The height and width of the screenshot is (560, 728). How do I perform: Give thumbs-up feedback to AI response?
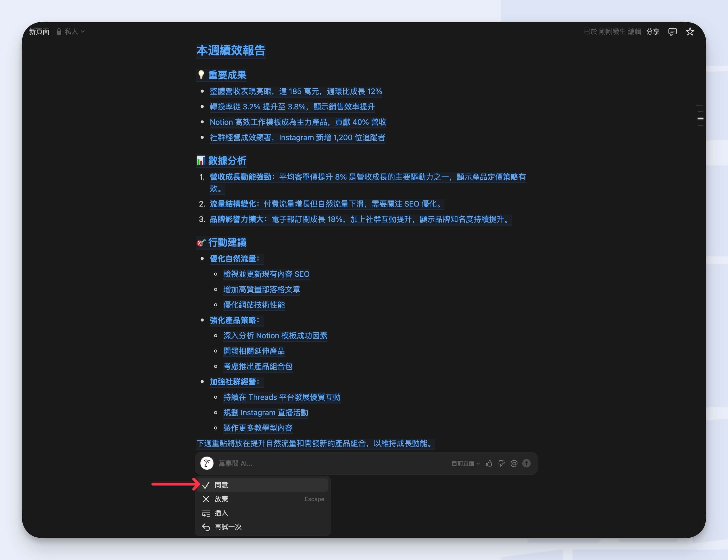click(x=489, y=463)
